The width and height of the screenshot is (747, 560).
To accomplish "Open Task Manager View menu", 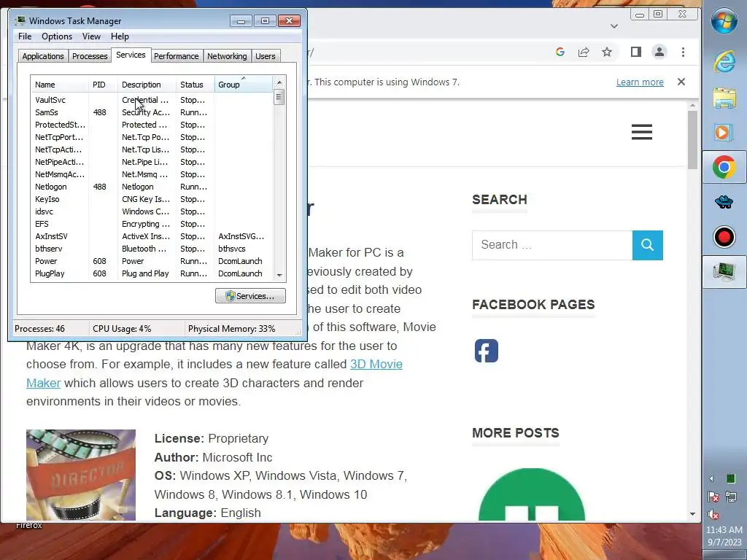I will click(x=91, y=36).
